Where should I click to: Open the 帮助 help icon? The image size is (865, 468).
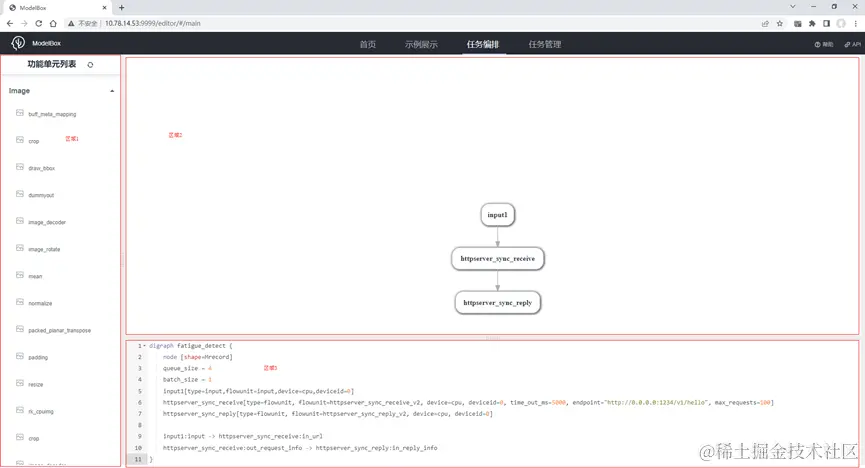[818, 45]
